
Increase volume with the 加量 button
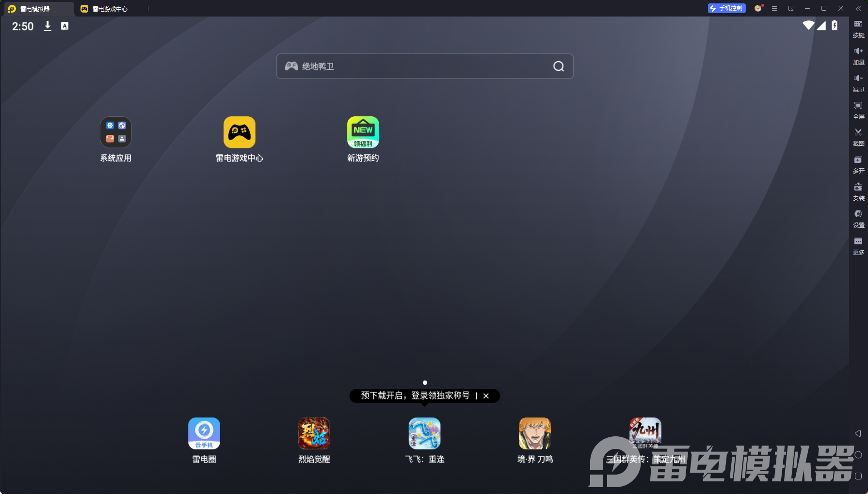(x=858, y=56)
